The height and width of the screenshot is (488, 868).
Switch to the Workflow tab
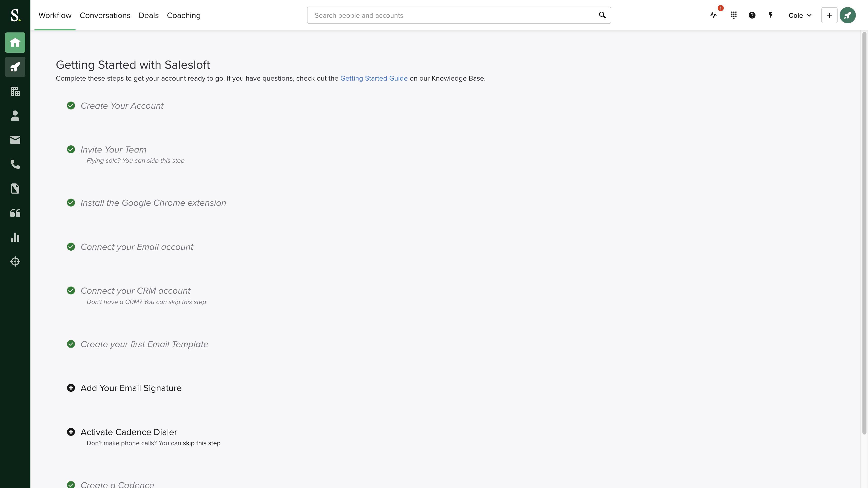coord(55,15)
